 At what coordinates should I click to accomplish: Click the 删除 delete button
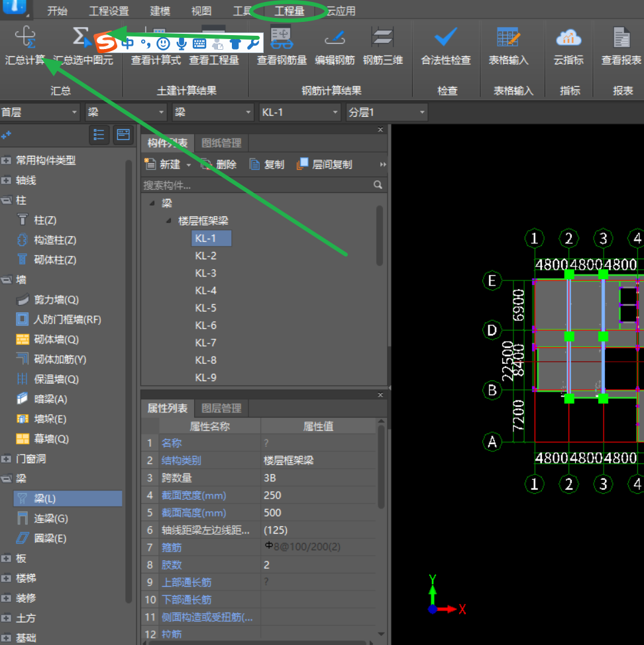pyautogui.click(x=219, y=164)
